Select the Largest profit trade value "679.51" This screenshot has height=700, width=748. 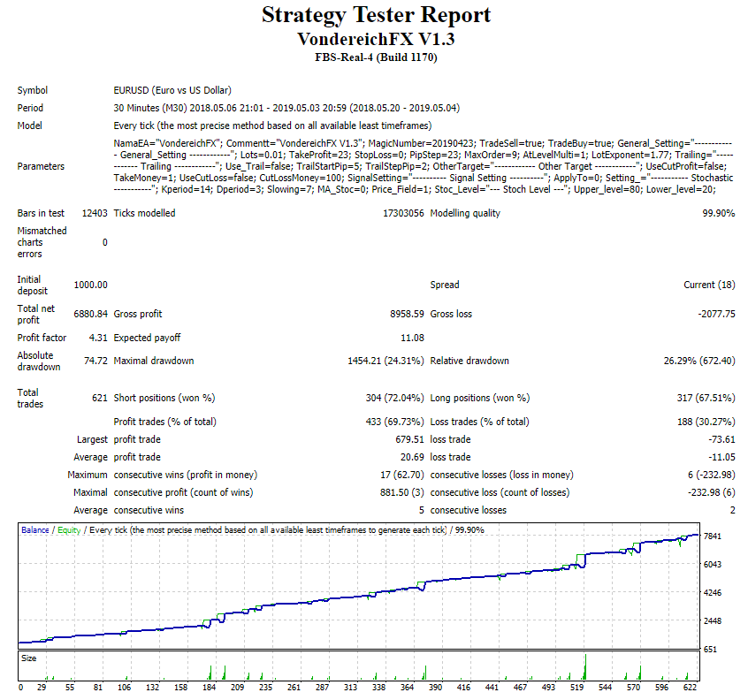(x=409, y=439)
